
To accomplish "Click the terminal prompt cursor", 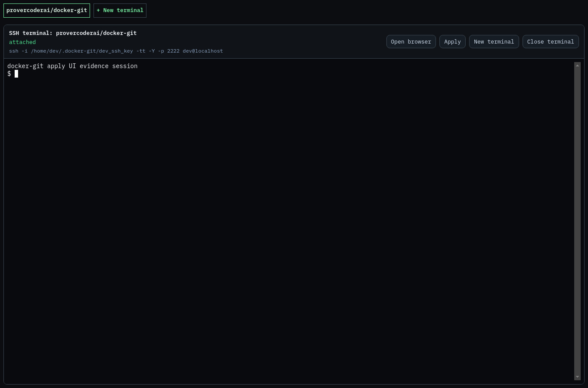I will (x=16, y=74).
